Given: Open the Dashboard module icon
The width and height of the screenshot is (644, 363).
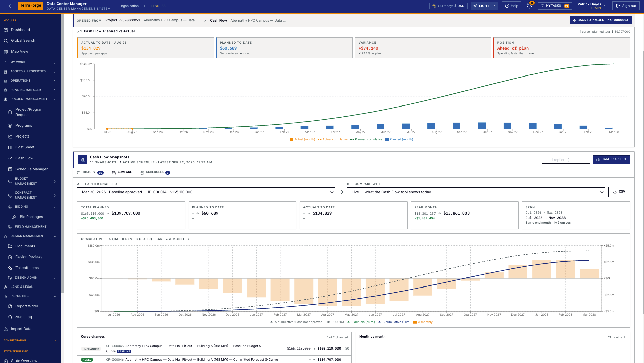Looking at the screenshot, I should 6,30.
